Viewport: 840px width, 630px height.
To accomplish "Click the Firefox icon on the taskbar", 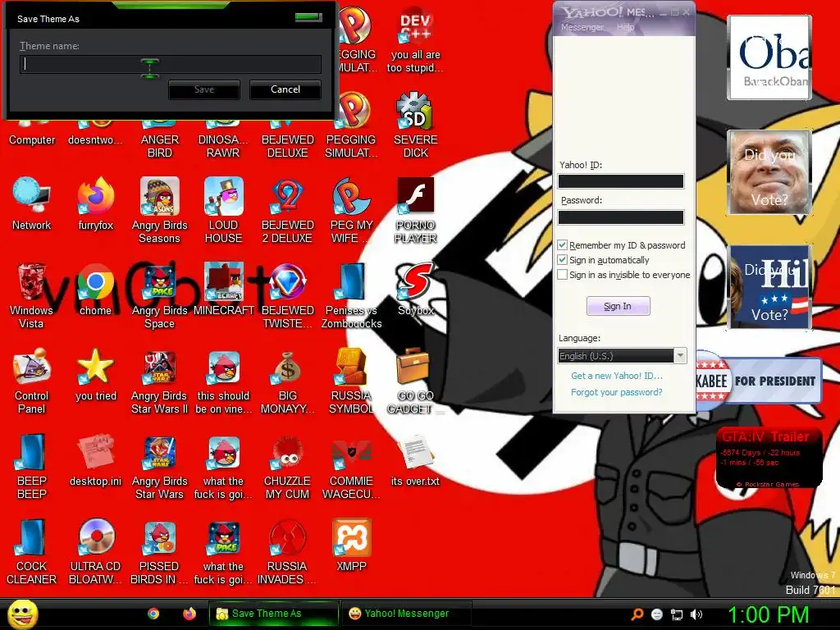I will click(189, 614).
